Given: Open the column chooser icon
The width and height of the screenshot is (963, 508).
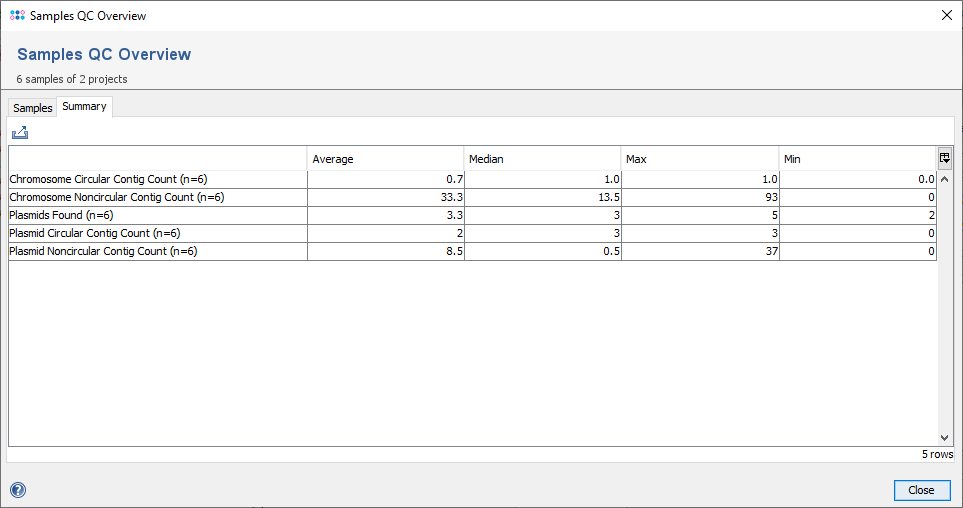Looking at the screenshot, I should tap(944, 158).
